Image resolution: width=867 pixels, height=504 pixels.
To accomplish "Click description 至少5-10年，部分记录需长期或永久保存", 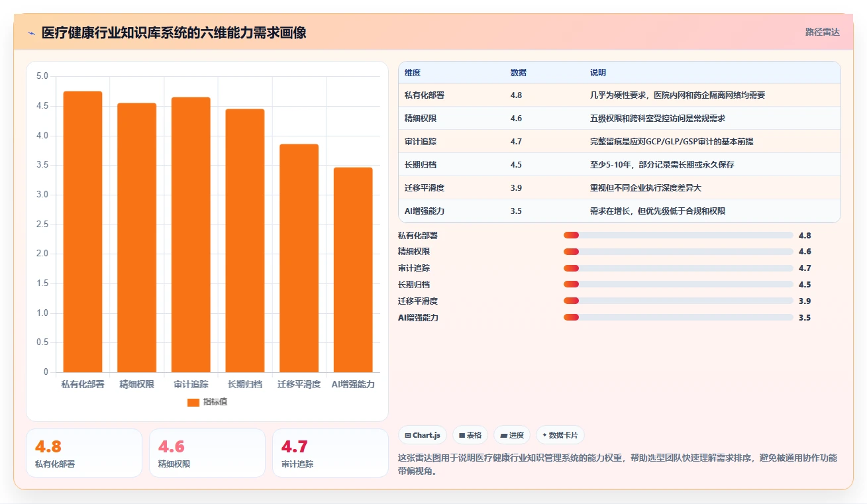I will [x=662, y=165].
